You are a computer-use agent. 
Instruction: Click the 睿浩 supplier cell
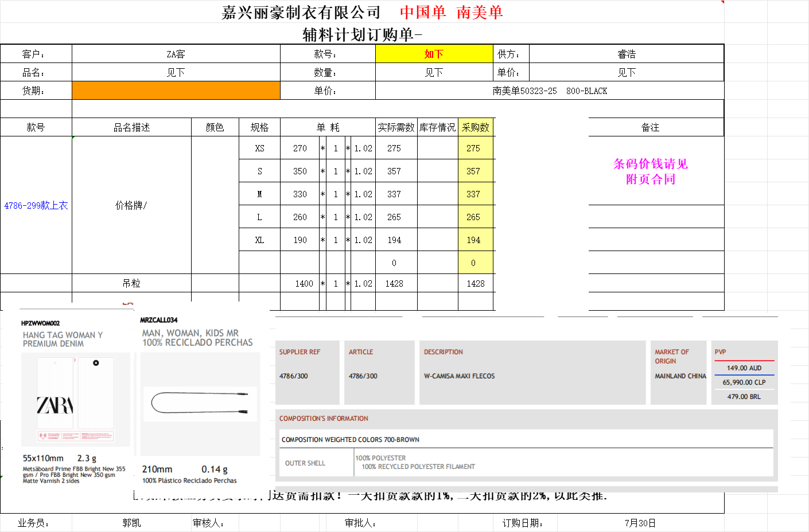pos(626,54)
